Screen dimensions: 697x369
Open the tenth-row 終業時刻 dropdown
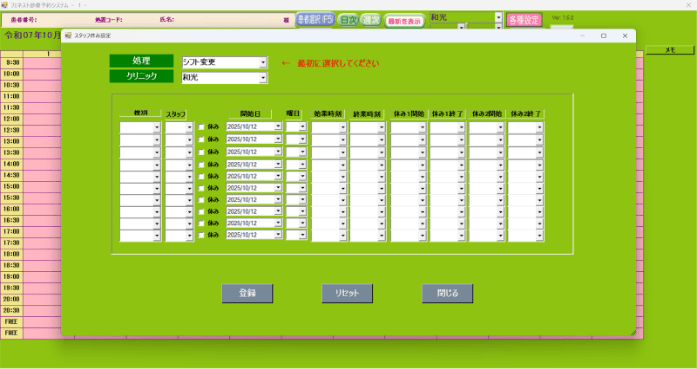381,236
